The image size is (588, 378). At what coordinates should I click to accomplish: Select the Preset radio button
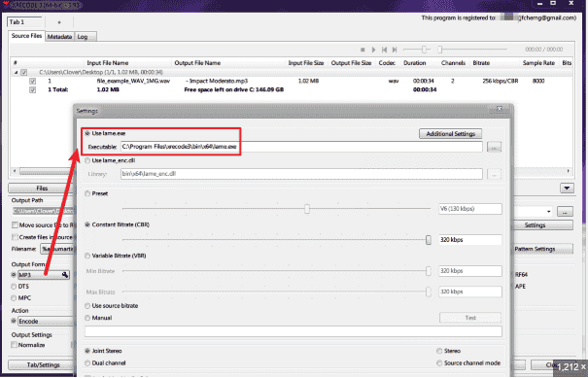click(87, 193)
